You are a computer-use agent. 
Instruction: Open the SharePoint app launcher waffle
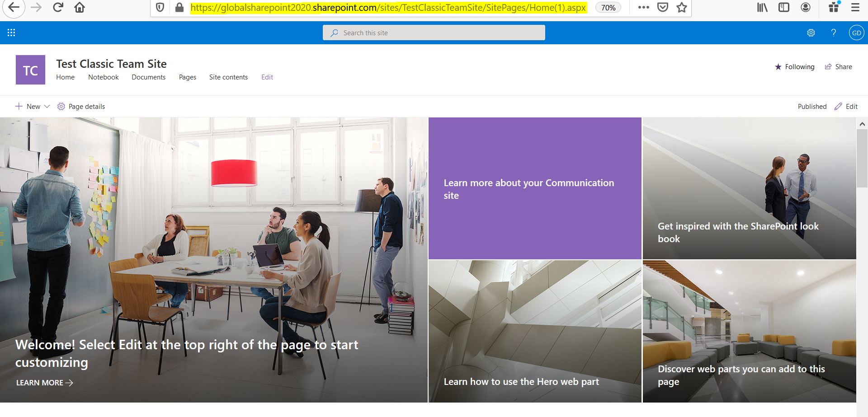(x=11, y=33)
